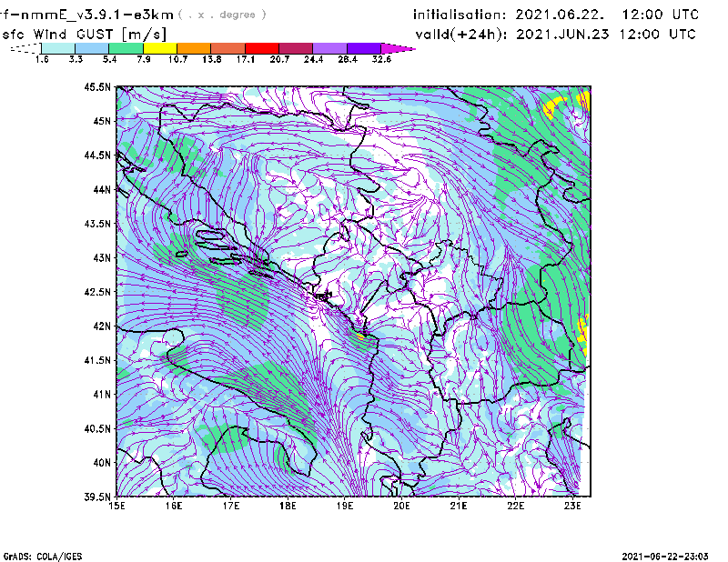The image size is (728, 562).
Task: Click the legend value 20.7
Action: tap(279, 59)
